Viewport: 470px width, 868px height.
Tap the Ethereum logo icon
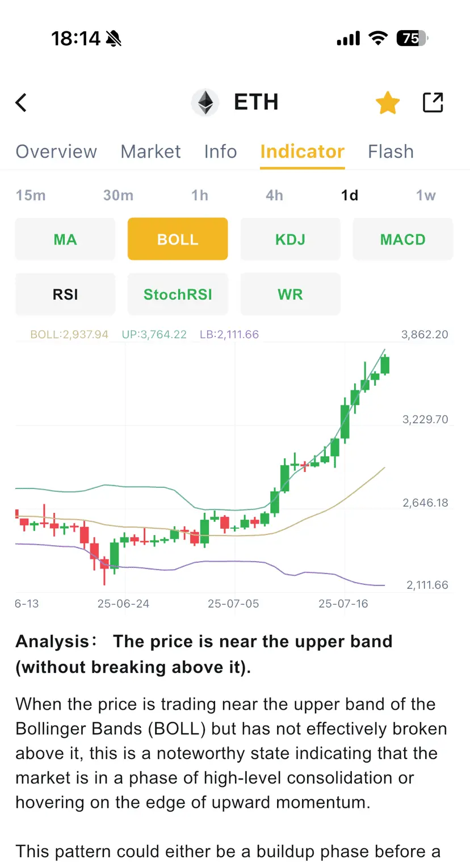pos(205,103)
